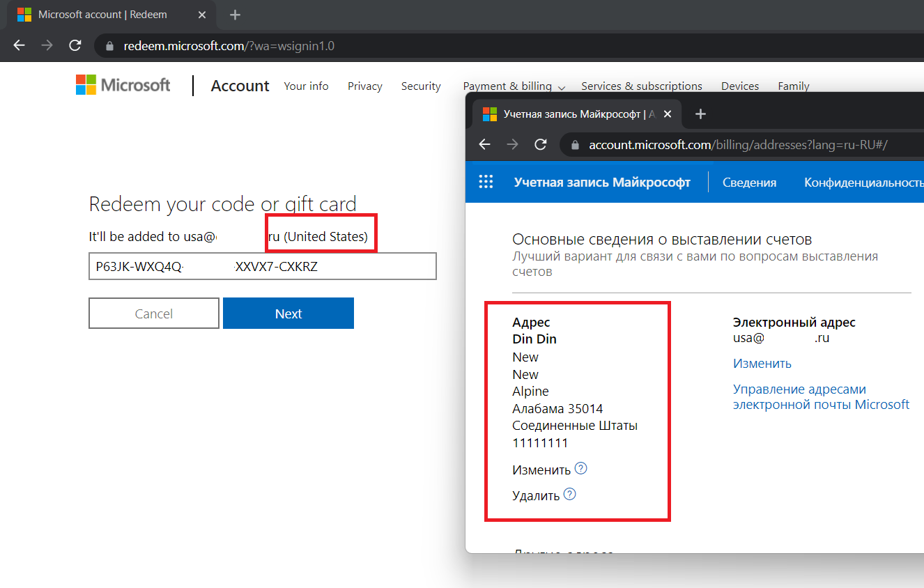Image resolution: width=924 pixels, height=588 pixels.
Task: Reload the account.microsoft.com billing page
Action: [540, 144]
